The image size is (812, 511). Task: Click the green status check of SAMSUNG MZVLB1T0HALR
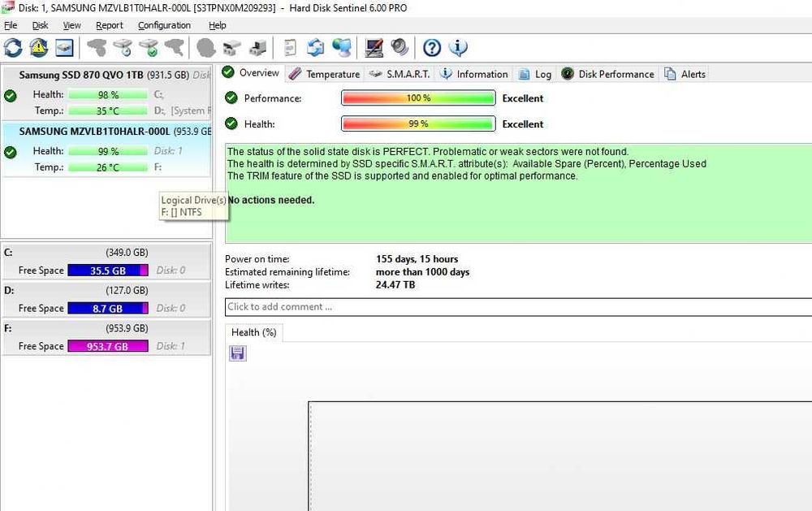tap(11, 152)
